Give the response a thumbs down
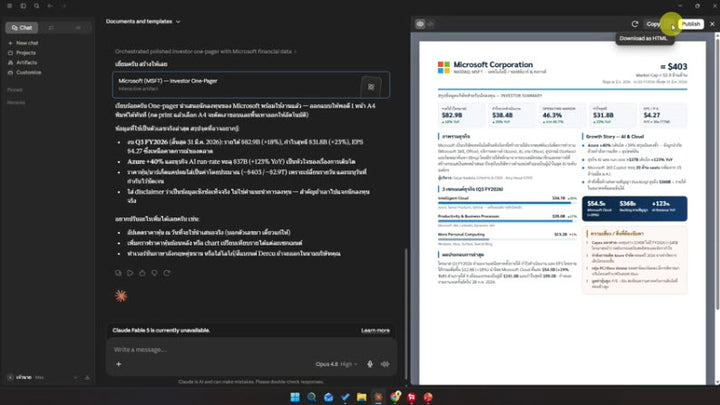The width and height of the screenshot is (720, 405). [x=154, y=273]
